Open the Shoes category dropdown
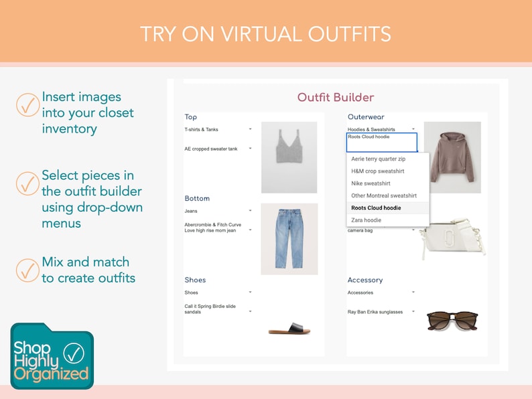 click(x=250, y=292)
